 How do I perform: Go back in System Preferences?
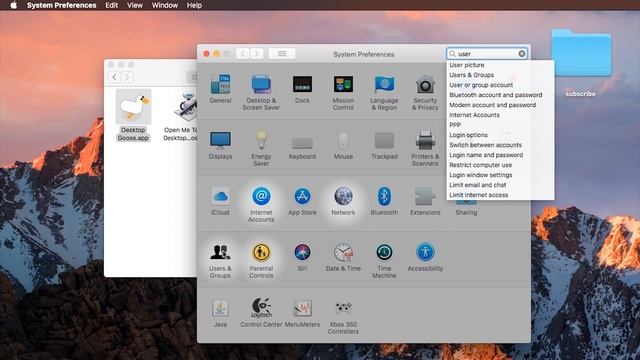point(243,54)
